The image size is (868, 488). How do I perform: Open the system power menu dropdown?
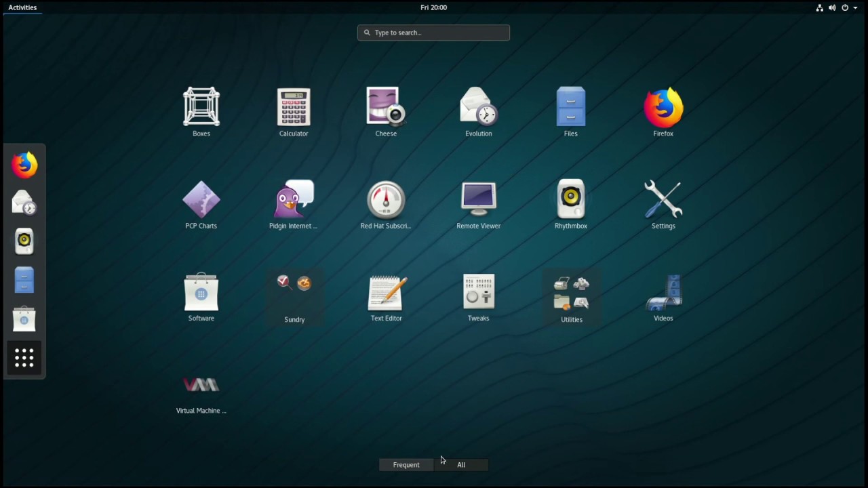click(x=849, y=7)
